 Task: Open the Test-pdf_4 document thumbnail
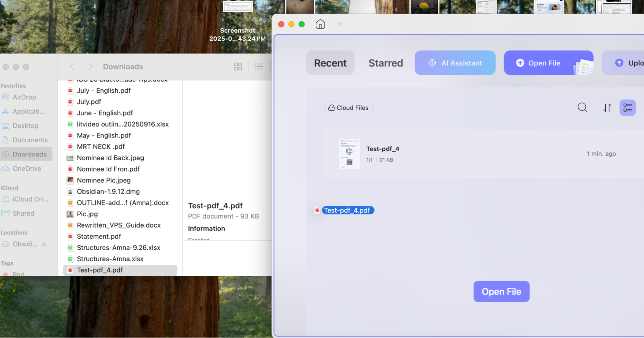349,154
